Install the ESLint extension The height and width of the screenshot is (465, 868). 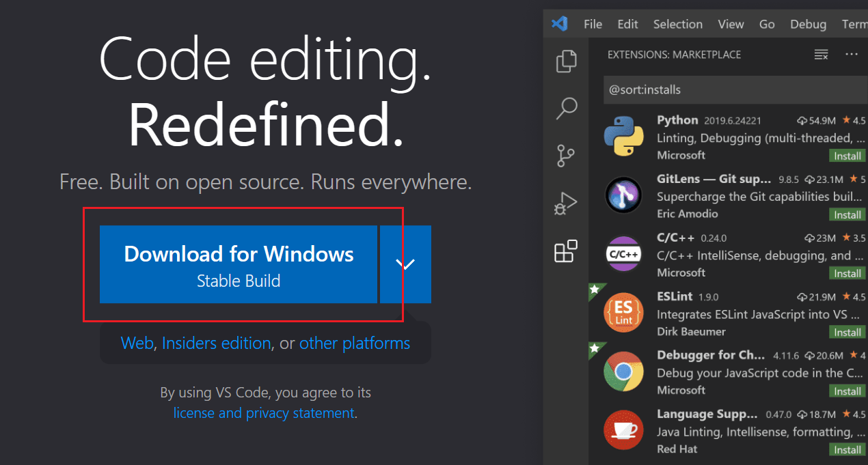[x=847, y=332]
